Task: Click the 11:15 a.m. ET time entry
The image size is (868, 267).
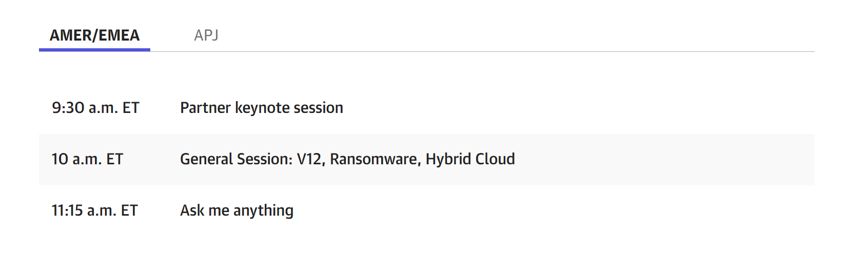Action: 95,211
